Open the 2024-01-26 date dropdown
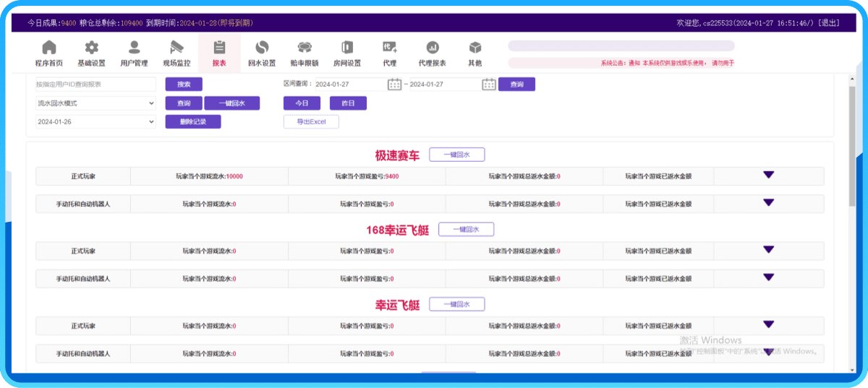 pyautogui.click(x=95, y=122)
